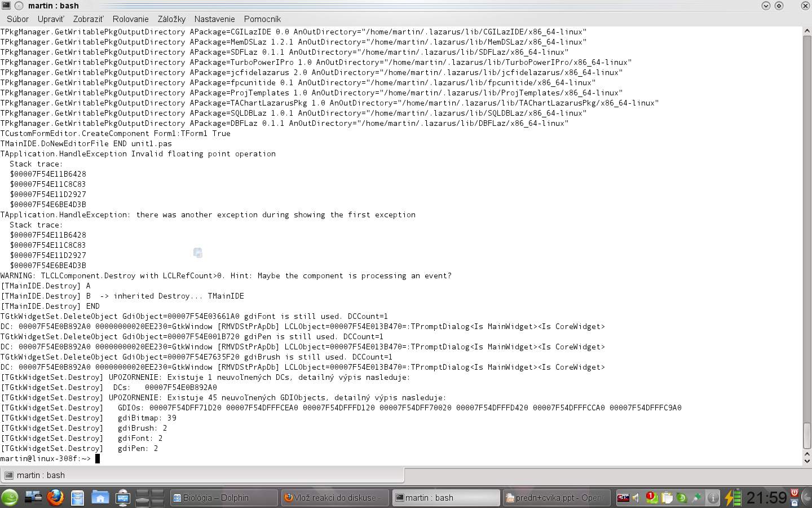812x508 pixels.
Task: Click the red shutdown button
Action: tap(795, 493)
